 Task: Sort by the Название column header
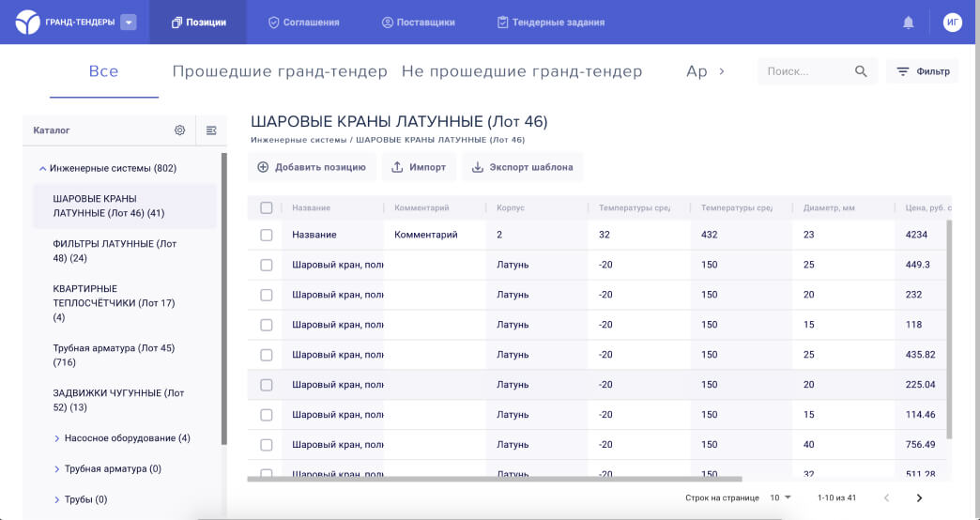click(x=312, y=207)
